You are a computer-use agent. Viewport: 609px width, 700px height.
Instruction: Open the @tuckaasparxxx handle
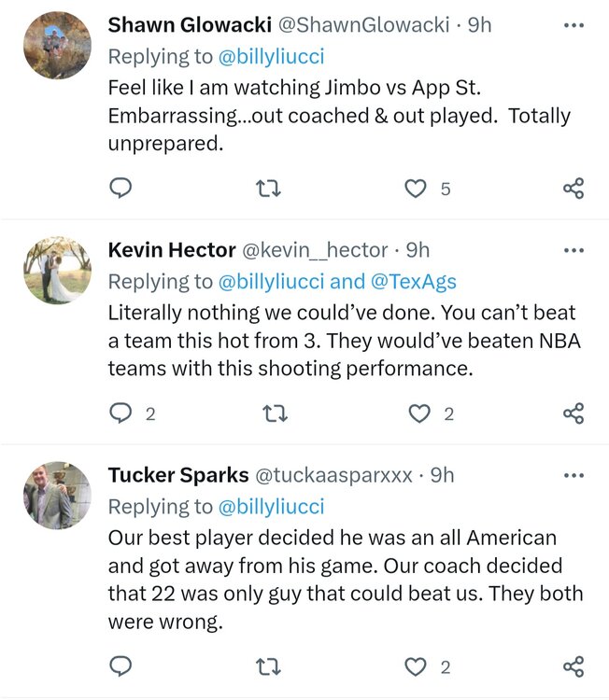[333, 475]
